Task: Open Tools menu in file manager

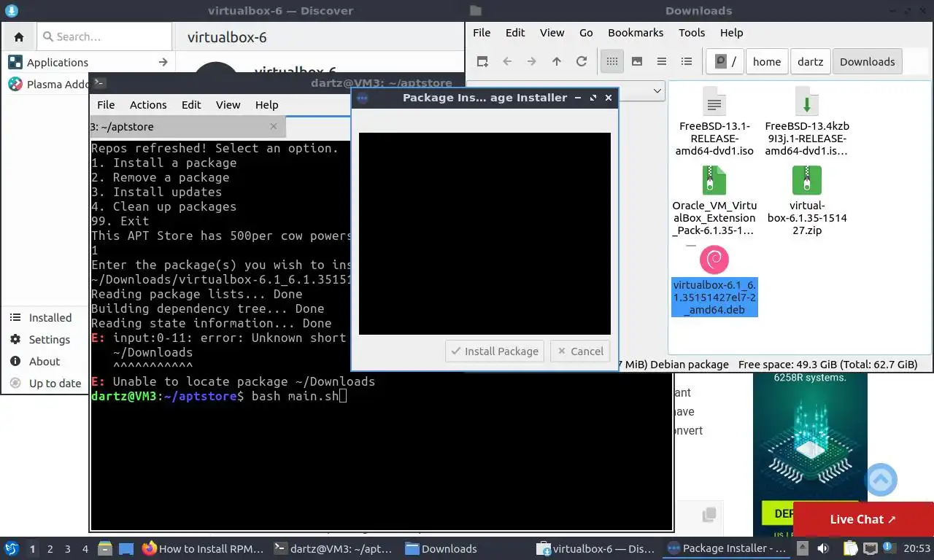Action: pyautogui.click(x=692, y=33)
